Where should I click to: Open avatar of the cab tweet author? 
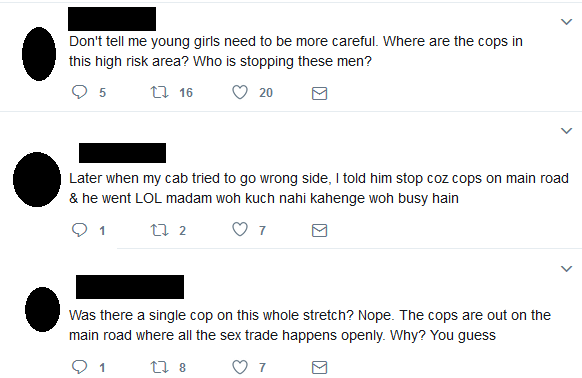pyautogui.click(x=37, y=179)
